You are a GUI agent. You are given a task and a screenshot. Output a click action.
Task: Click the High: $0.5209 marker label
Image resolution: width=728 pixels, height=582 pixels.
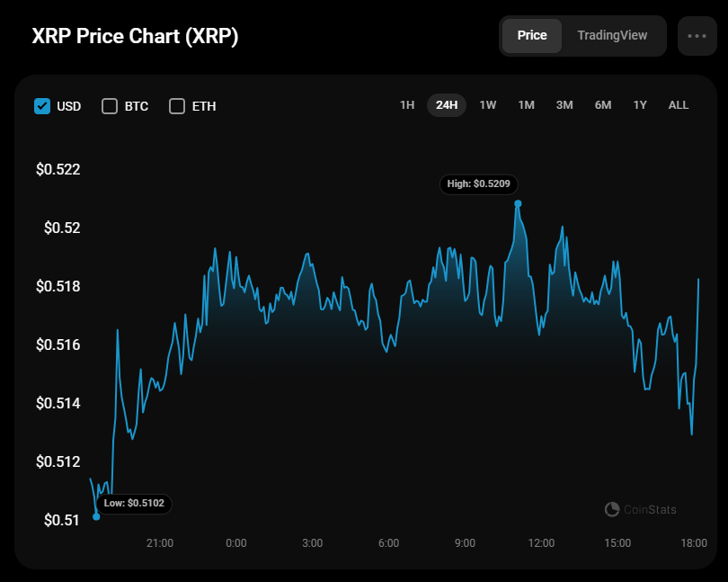point(479,184)
